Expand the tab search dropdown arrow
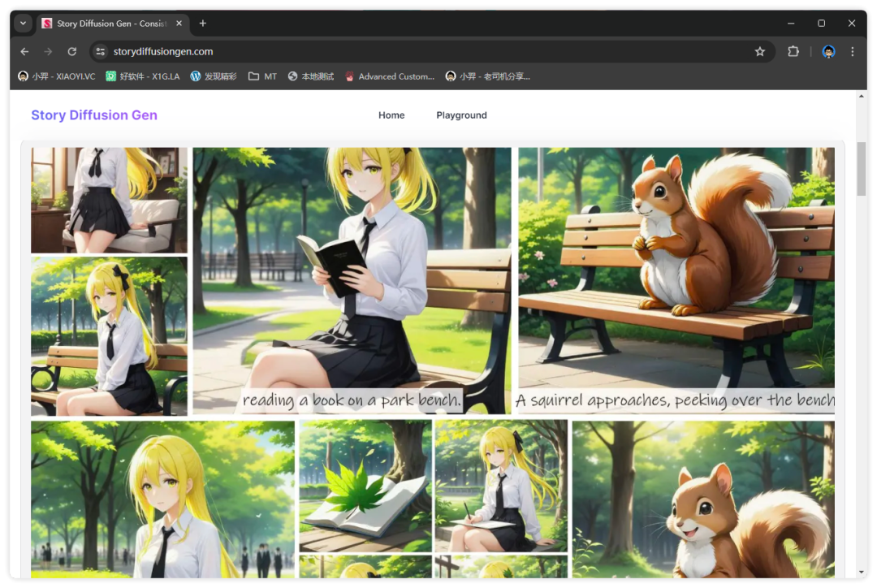This screenshot has height=588, width=877. point(23,24)
